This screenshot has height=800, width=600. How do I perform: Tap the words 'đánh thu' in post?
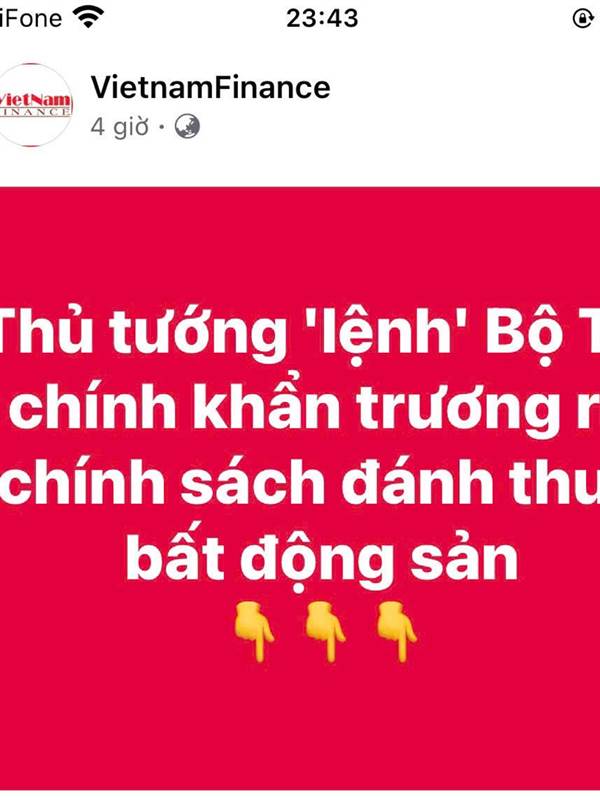coord(470,482)
